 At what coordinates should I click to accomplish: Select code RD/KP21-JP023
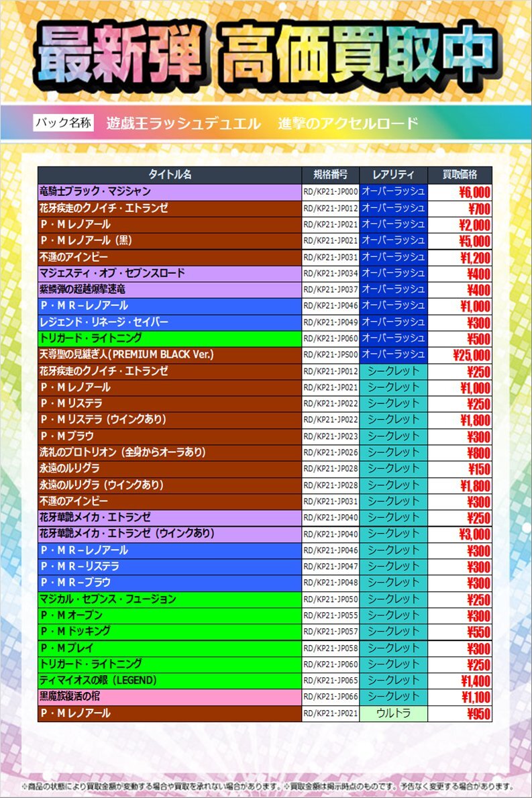[x=331, y=436]
